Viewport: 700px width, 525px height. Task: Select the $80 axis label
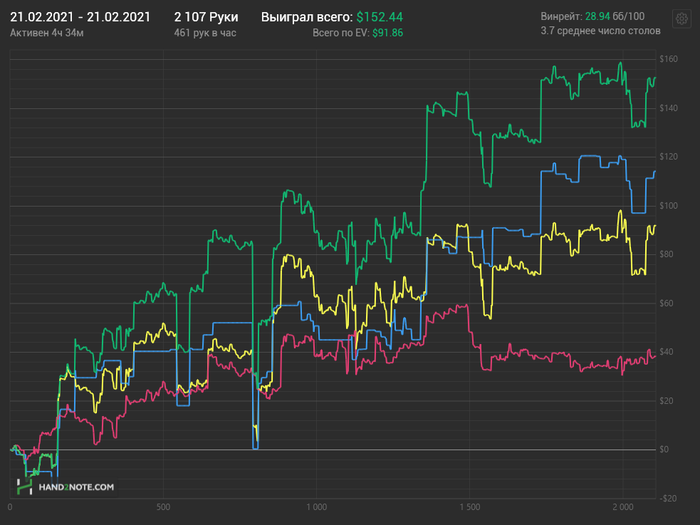(x=667, y=254)
